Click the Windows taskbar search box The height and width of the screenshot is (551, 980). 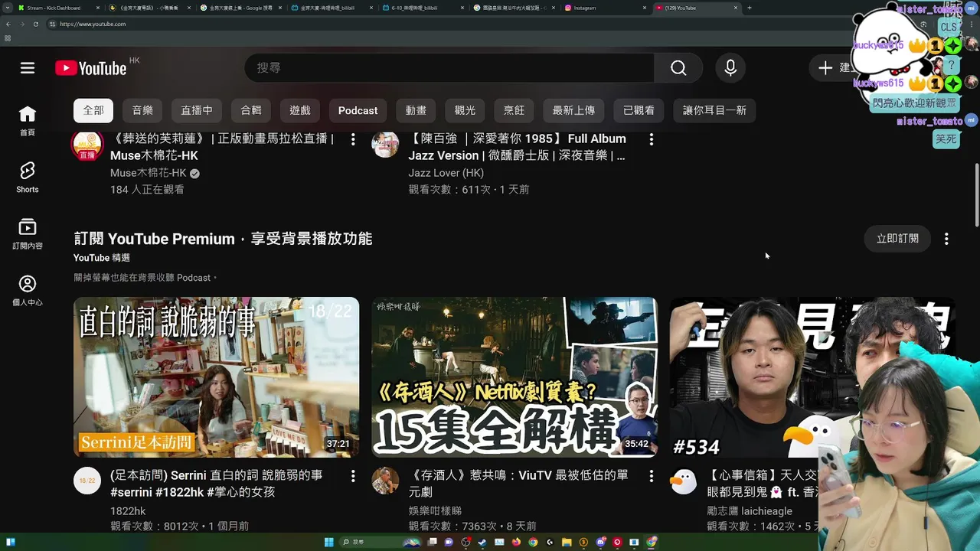tap(381, 542)
